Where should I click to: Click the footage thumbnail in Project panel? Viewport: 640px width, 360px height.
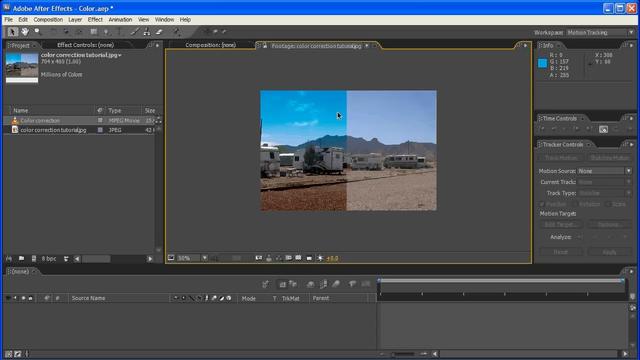pyautogui.click(x=22, y=67)
